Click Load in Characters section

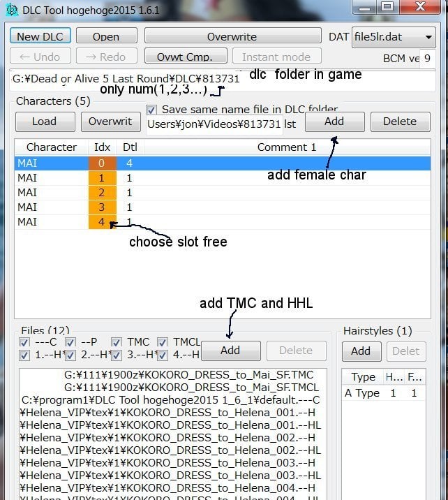(x=45, y=122)
